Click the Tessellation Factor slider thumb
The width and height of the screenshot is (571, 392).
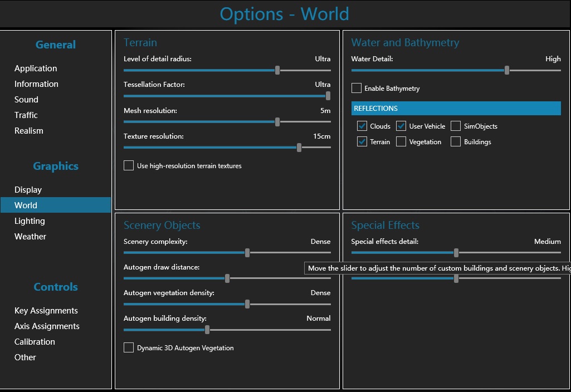[328, 96]
